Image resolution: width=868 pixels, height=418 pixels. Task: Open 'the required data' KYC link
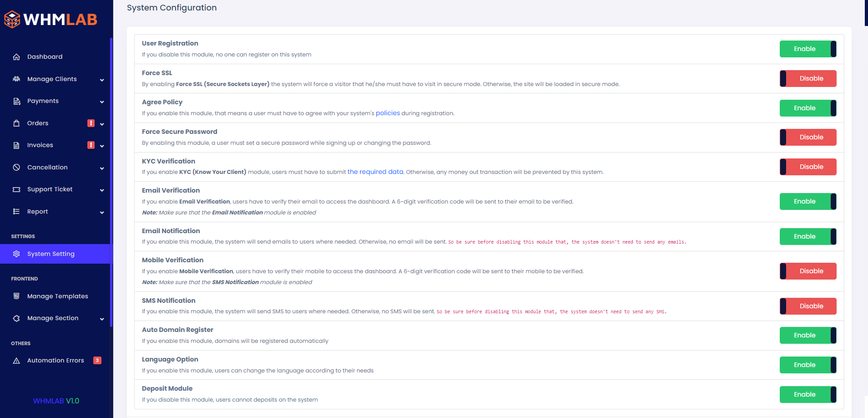(375, 172)
